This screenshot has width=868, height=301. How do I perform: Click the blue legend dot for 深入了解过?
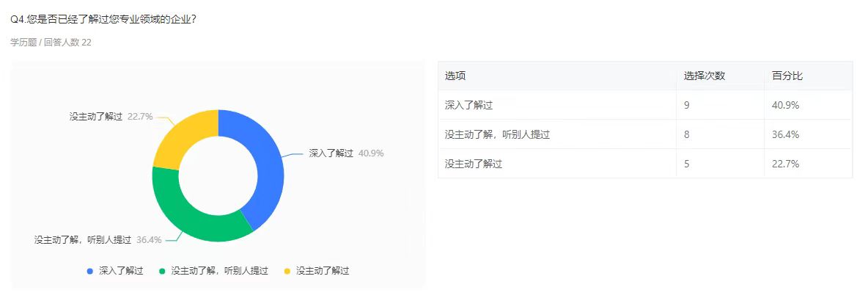(x=90, y=271)
